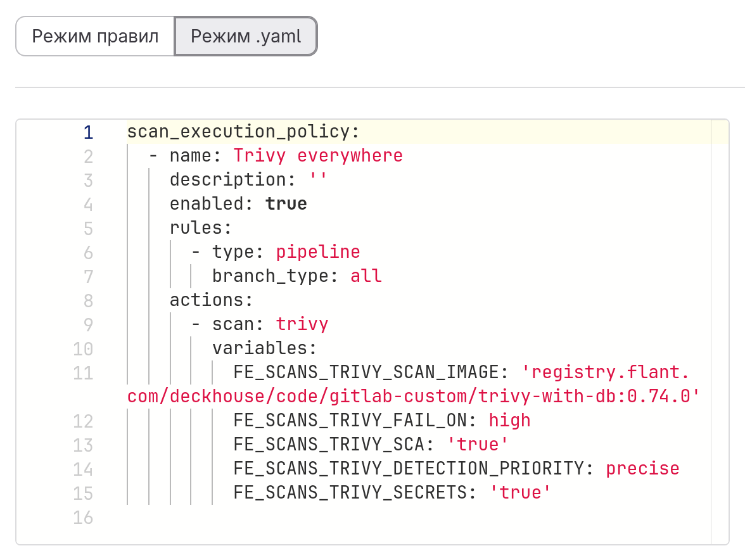Click the FE_SCANS_TRIVY_FAIL_ON value 'high'

509,421
